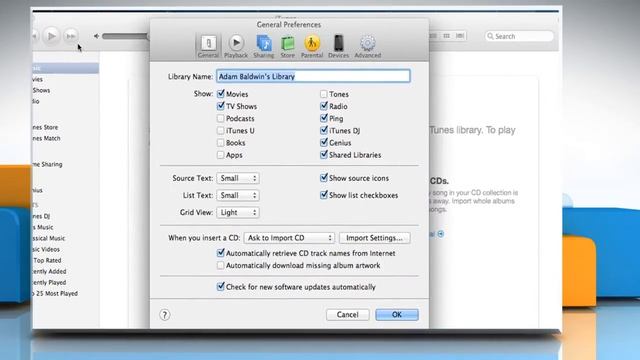Select Recently Played playlist in sidebar

pos(49,282)
